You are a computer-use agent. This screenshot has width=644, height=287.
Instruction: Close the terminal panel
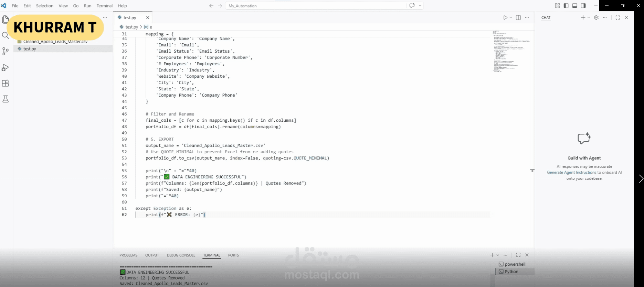click(527, 255)
